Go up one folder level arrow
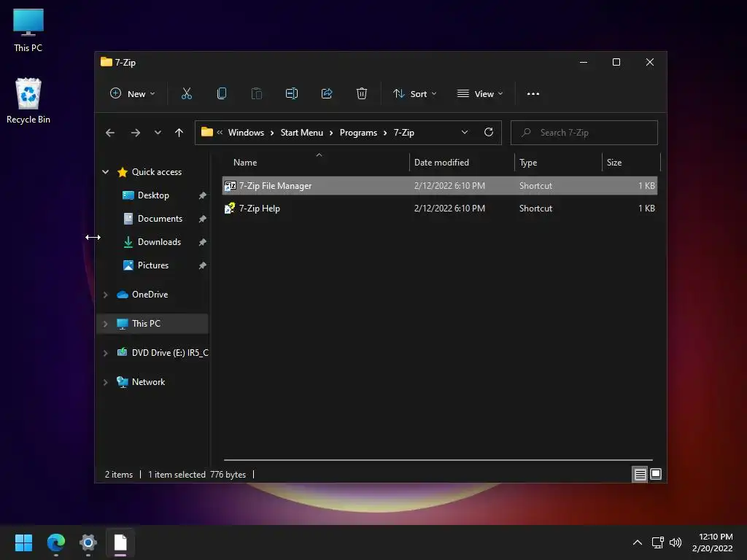 tap(179, 133)
